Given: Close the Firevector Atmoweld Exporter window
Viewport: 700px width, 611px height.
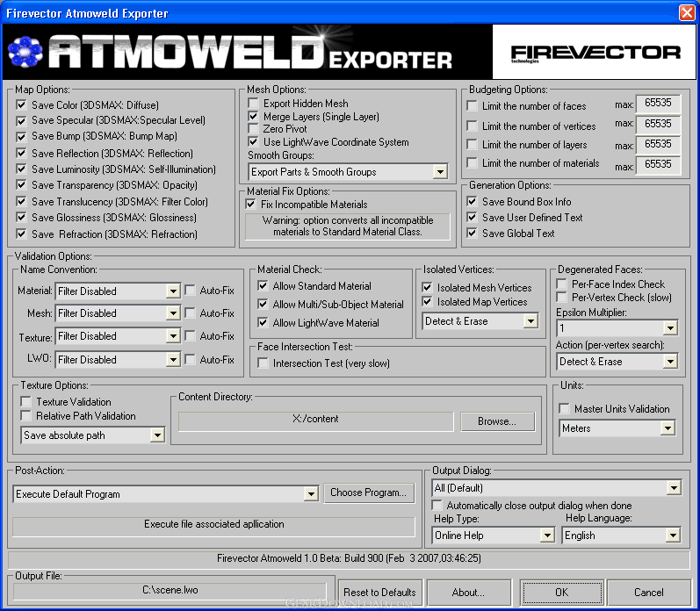Looking at the screenshot, I should (x=687, y=12).
